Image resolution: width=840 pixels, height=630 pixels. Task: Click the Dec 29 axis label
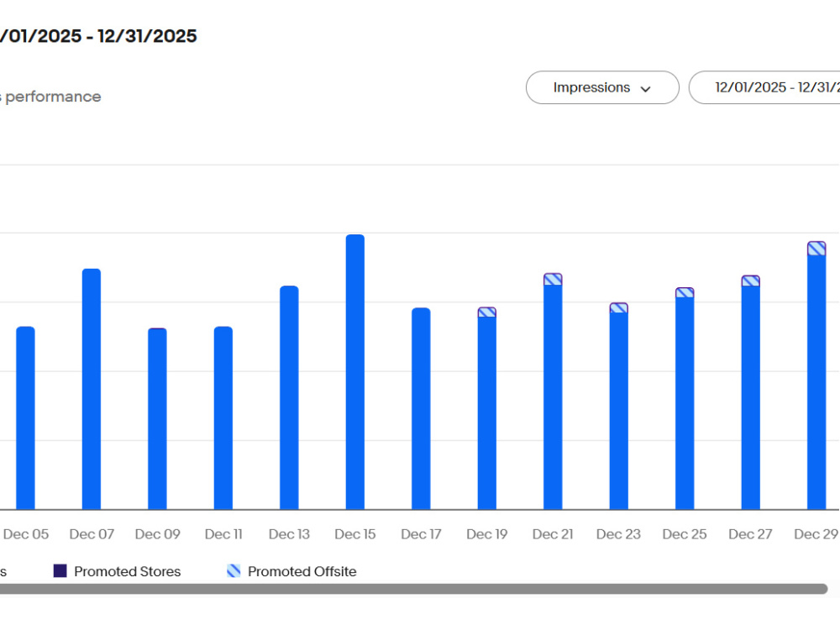click(816, 534)
